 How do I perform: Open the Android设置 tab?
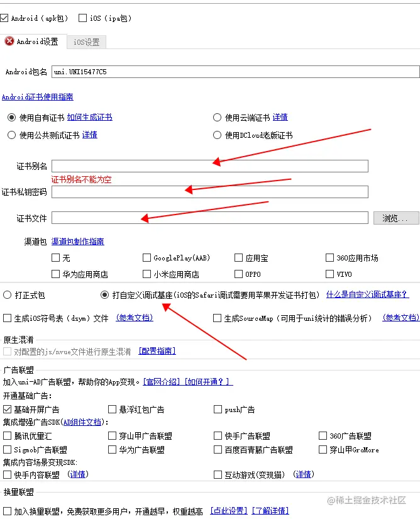33,42
